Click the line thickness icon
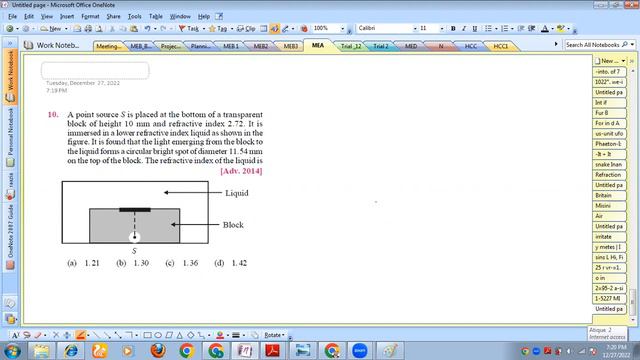This screenshot has width=640, height=360. pos(236,335)
